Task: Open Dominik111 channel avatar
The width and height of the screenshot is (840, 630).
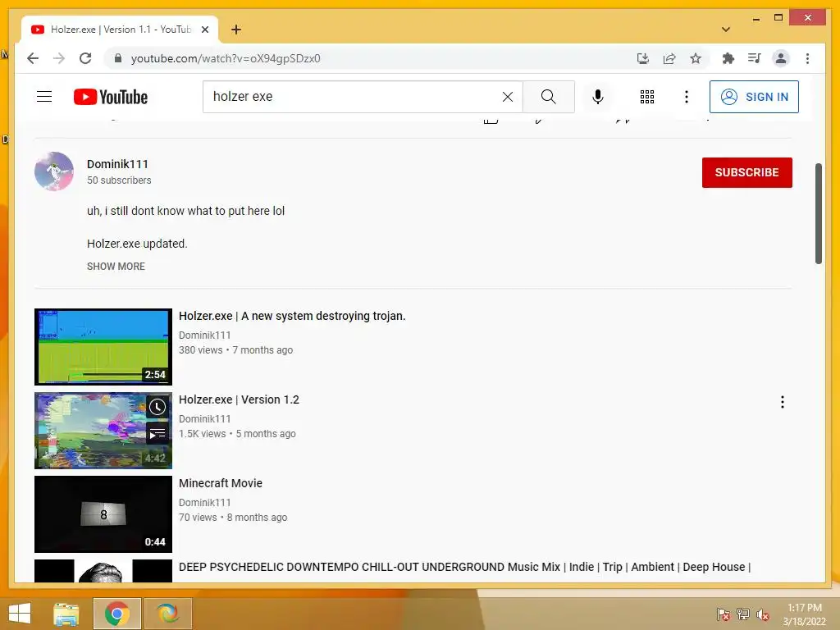Action: (x=54, y=171)
